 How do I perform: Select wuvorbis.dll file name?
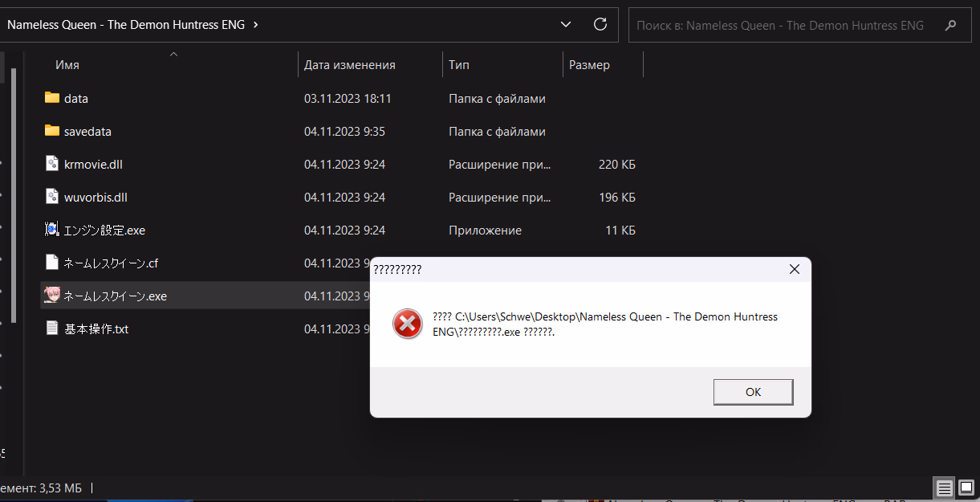(96, 197)
